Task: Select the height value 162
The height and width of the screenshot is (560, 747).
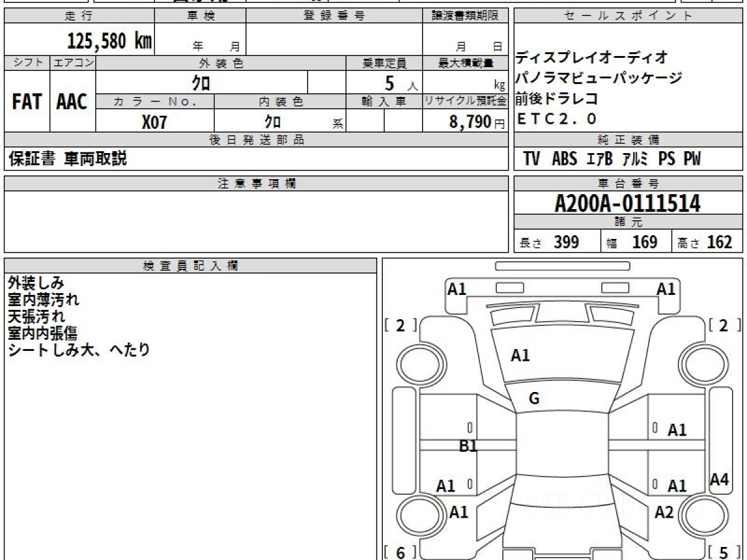Action: coord(719,242)
